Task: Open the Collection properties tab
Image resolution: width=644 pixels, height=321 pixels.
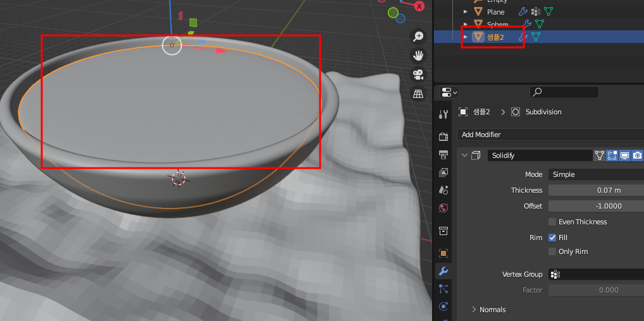Action: click(443, 231)
